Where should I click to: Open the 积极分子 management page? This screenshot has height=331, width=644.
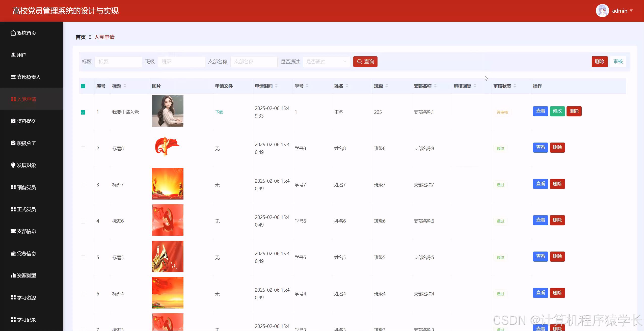click(26, 143)
